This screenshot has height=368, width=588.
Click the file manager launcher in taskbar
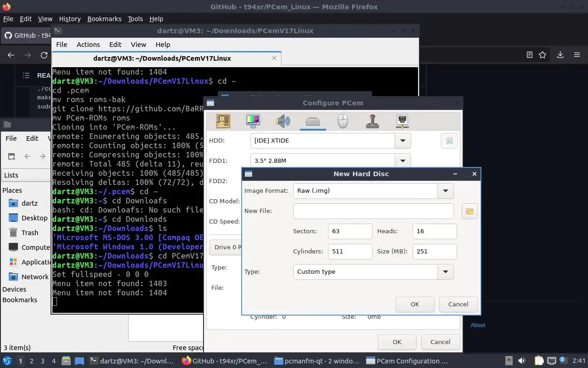click(x=66, y=361)
